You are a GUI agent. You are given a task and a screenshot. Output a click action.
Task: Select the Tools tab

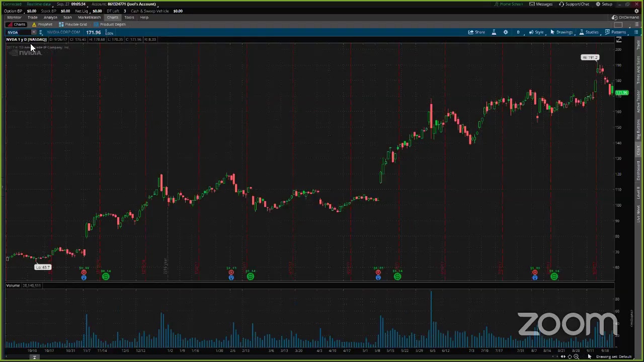coord(129,17)
